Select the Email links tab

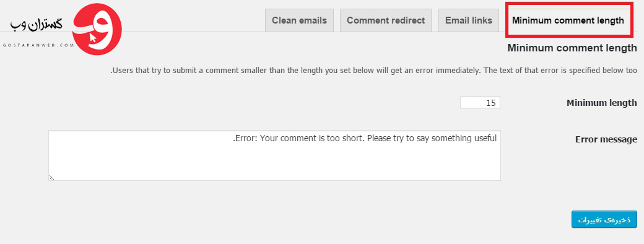(x=469, y=20)
